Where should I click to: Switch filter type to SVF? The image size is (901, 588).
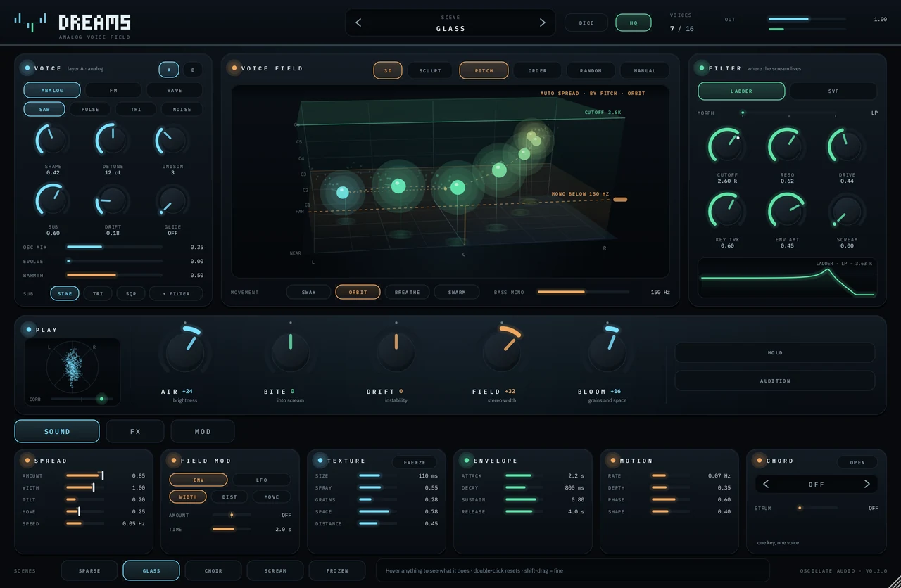(x=833, y=91)
